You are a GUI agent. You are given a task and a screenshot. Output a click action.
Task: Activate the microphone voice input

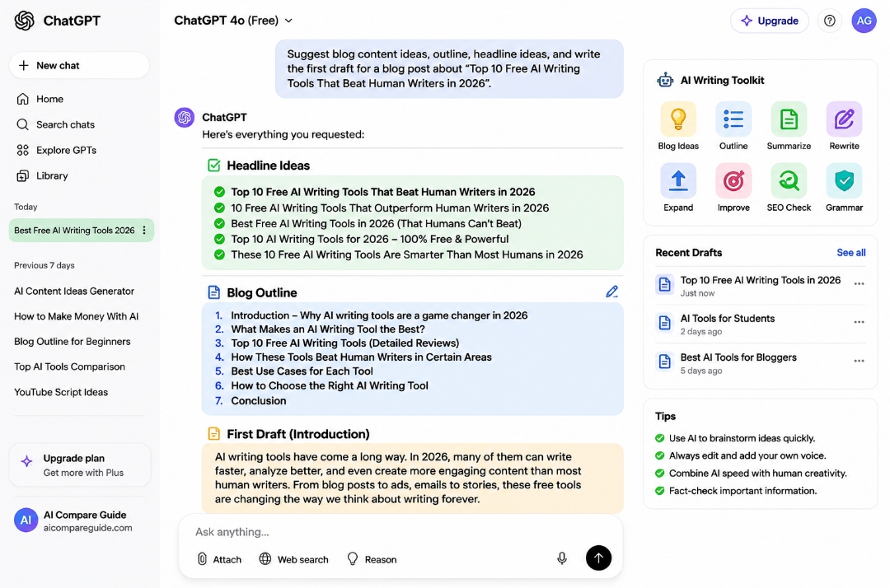pos(561,558)
